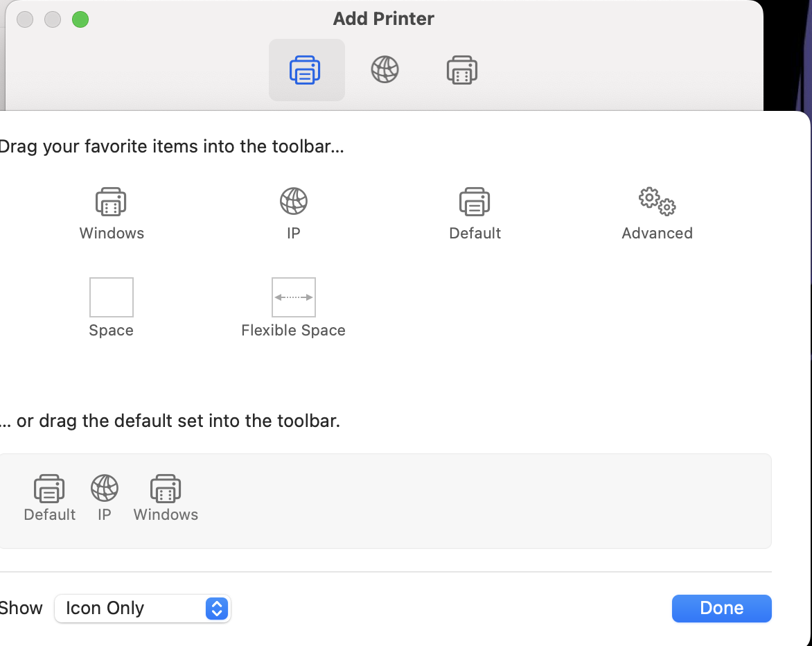
Task: Click the Flexible Space label
Action: pos(293,330)
